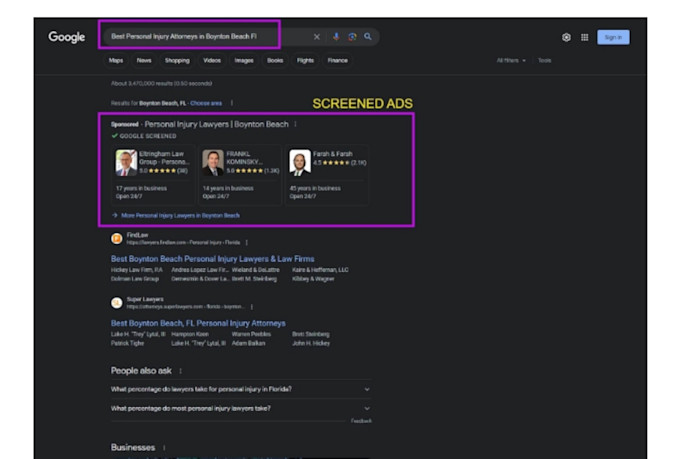Click the Tools button
Screen dimensions: 680x459
tap(545, 60)
